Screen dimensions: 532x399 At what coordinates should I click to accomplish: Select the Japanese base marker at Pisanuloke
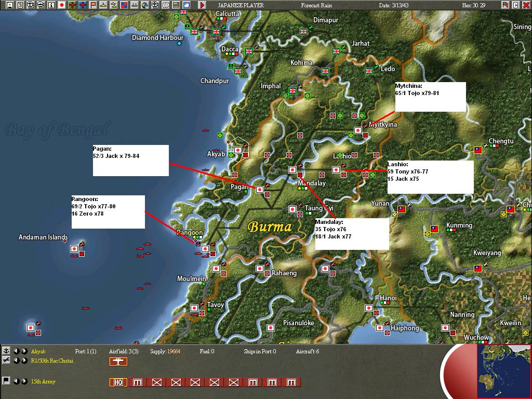tap(270, 328)
